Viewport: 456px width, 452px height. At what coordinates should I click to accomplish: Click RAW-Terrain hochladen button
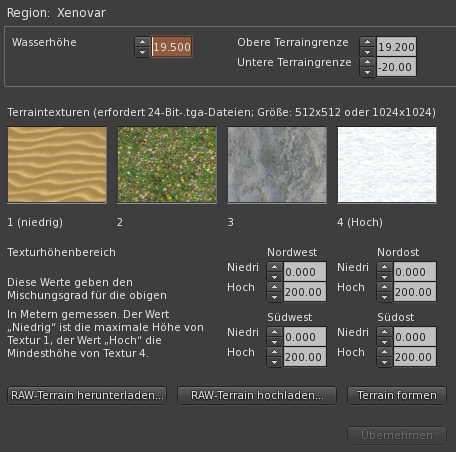tap(257, 395)
